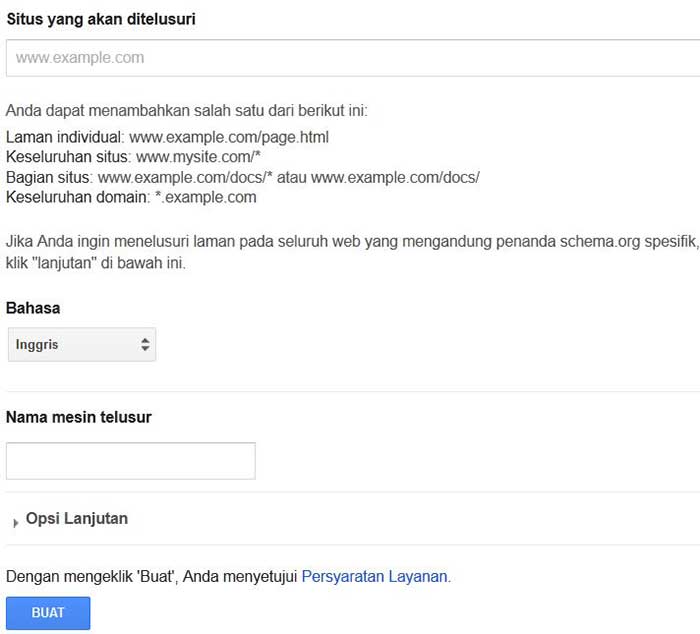Select the 'Keseluruhan domain' example line
This screenshot has height=634, width=700.
coord(131,197)
